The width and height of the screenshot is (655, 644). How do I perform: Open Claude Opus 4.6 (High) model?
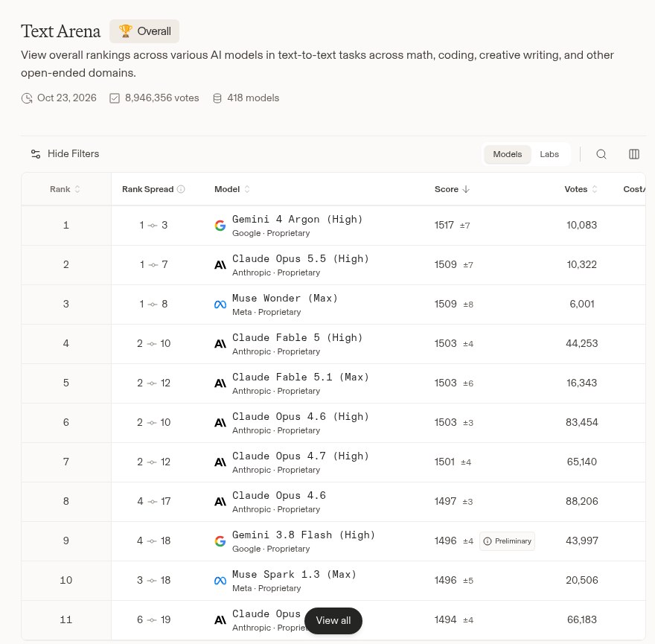pos(301,417)
